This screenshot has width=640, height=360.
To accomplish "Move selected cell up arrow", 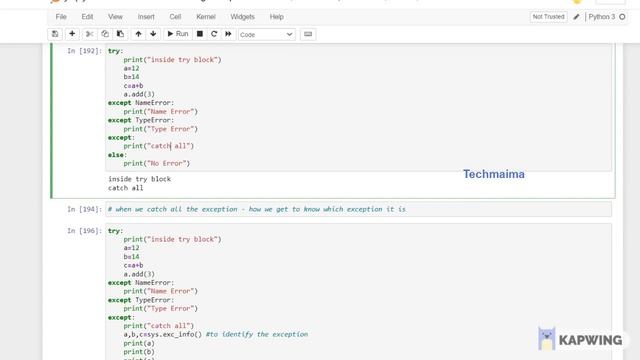I will (138, 34).
